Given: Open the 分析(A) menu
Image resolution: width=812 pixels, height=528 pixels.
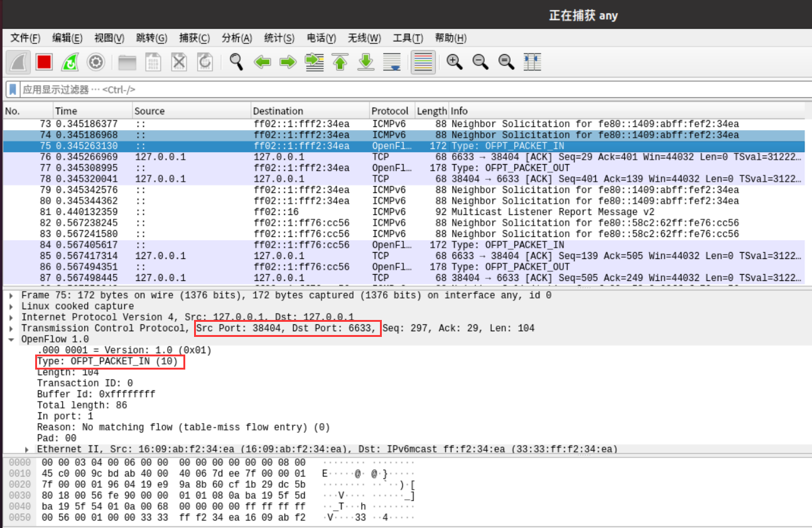Looking at the screenshot, I should (237, 38).
